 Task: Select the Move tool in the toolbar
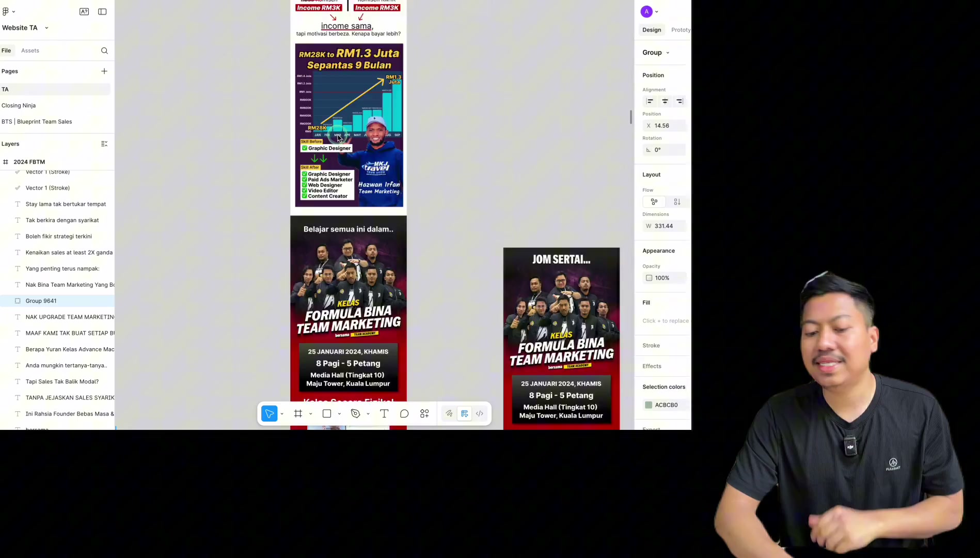(270, 414)
